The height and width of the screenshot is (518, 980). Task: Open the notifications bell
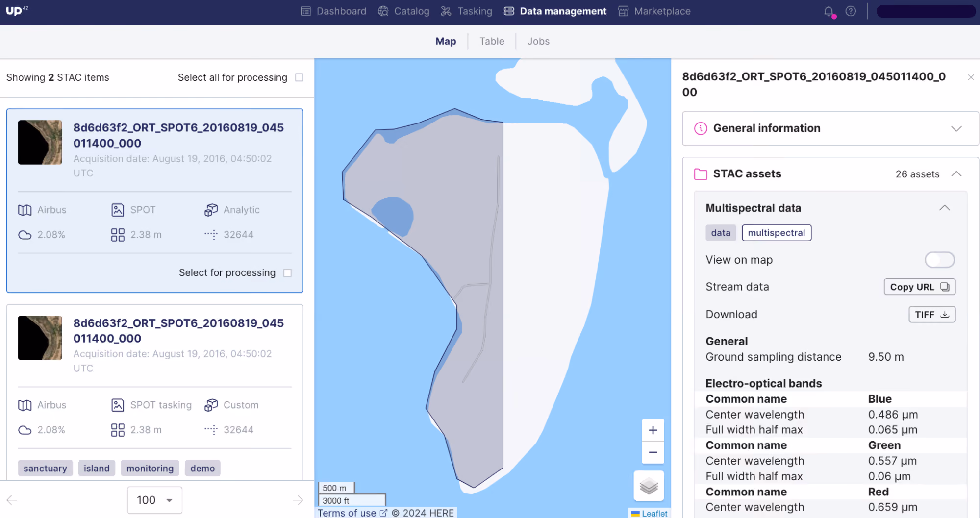(x=829, y=11)
